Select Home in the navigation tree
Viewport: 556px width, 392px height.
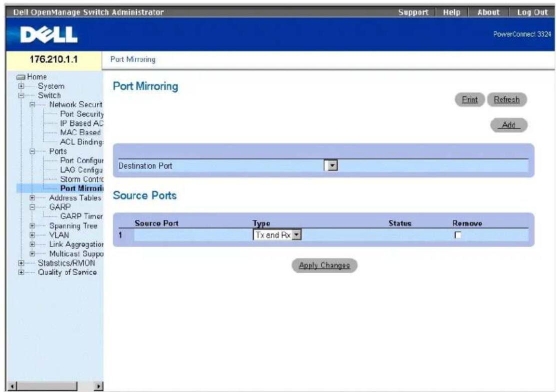click(37, 76)
